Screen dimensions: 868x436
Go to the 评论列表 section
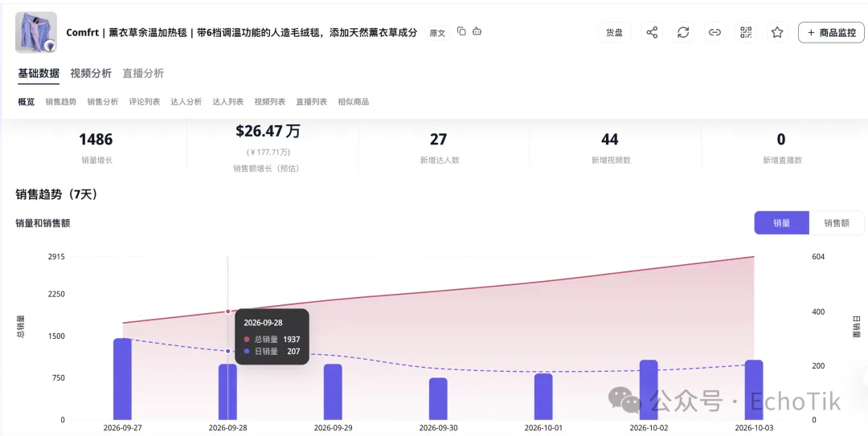[x=145, y=102]
